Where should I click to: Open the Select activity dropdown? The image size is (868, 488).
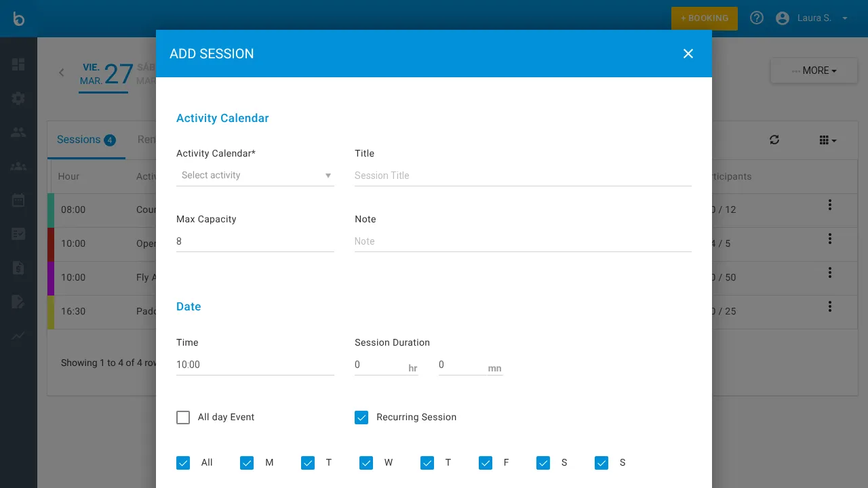tap(255, 176)
